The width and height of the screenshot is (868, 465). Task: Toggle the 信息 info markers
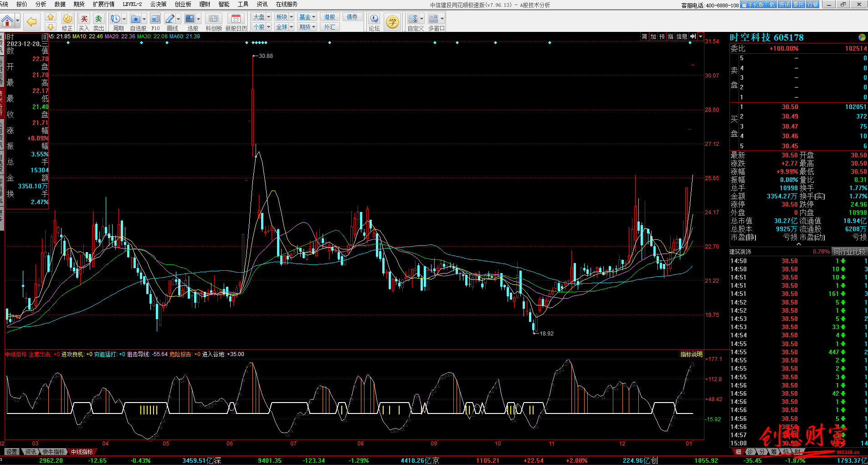pos(682,36)
